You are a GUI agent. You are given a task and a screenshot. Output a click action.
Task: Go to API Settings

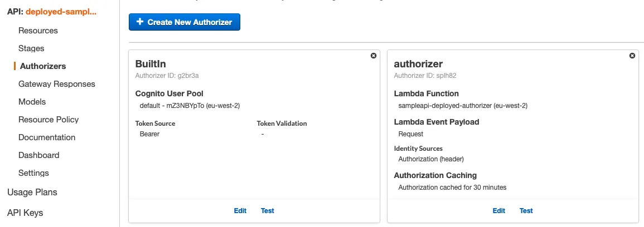click(33, 173)
